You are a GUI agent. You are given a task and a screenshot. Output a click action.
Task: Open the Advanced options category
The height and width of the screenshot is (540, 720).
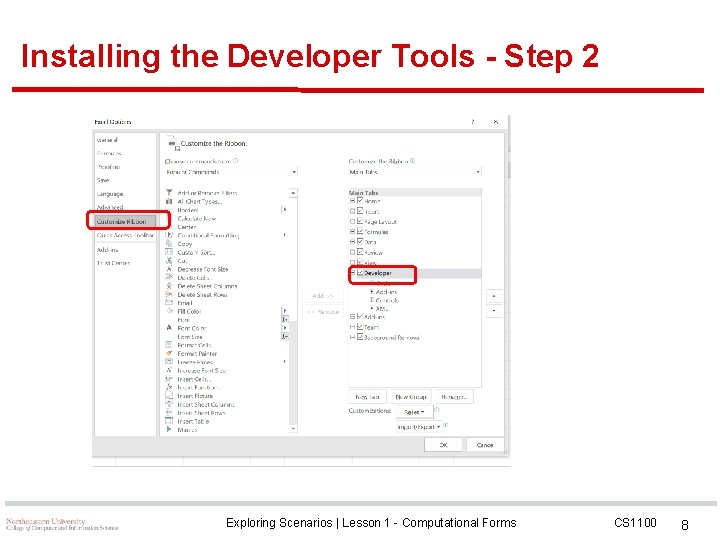(x=110, y=207)
